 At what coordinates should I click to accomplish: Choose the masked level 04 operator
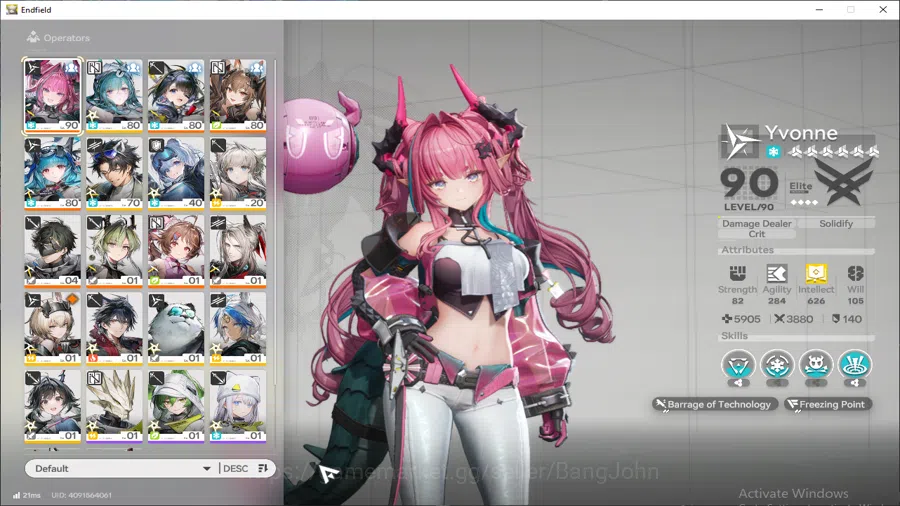tap(52, 251)
